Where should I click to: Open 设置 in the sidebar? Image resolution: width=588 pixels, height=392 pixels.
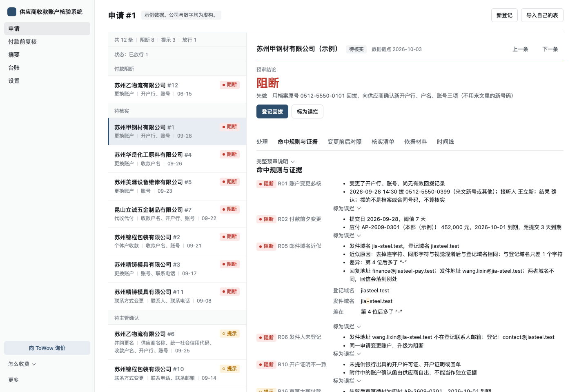pos(47,81)
